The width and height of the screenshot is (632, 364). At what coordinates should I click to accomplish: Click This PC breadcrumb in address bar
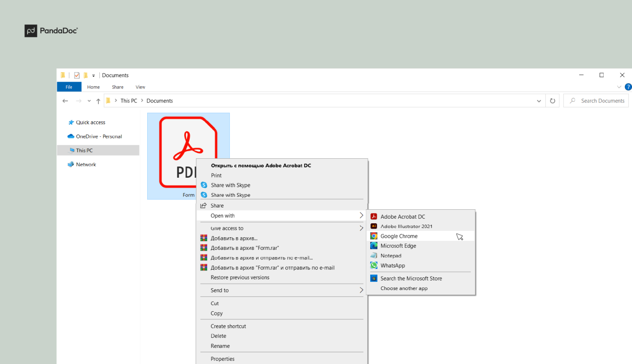(129, 101)
